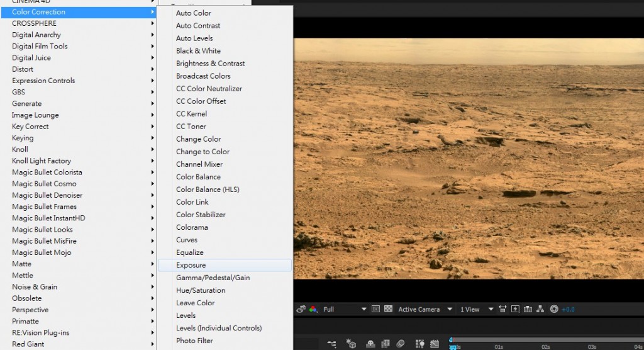
Task: Choose the Curves effect
Action: [x=187, y=240]
